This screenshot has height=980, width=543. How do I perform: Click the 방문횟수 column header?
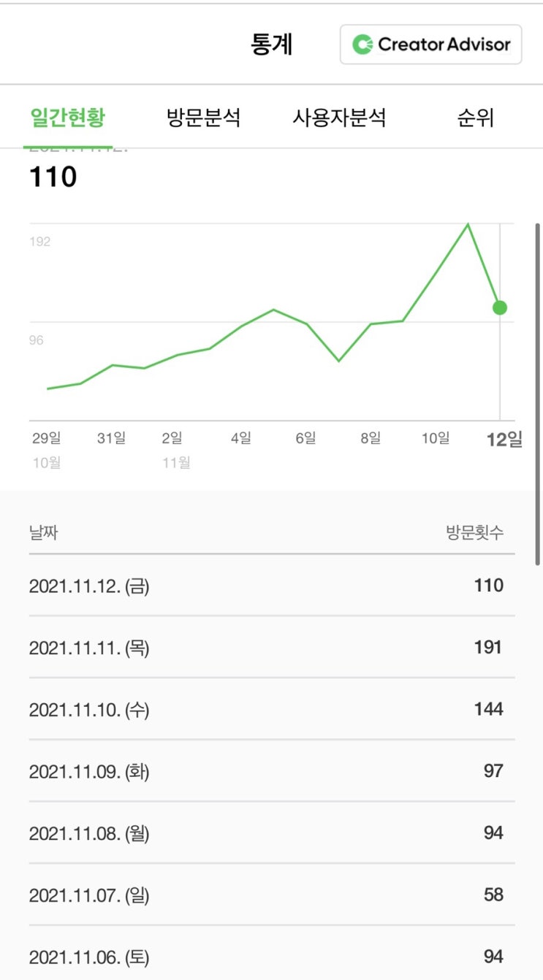click(474, 532)
